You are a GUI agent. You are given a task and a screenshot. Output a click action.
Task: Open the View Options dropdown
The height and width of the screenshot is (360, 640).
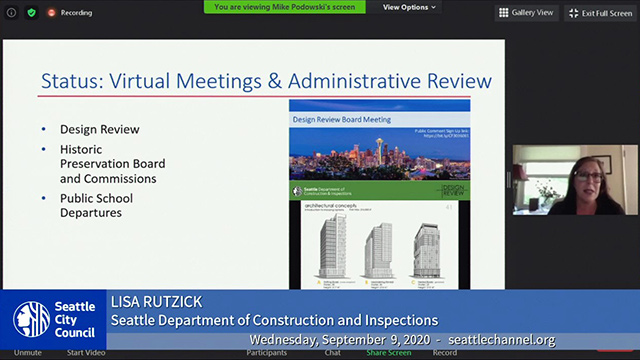coord(409,7)
